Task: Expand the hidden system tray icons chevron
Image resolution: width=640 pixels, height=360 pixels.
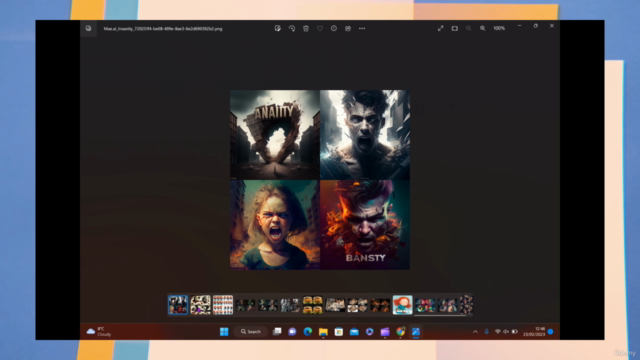Action: pos(475,332)
